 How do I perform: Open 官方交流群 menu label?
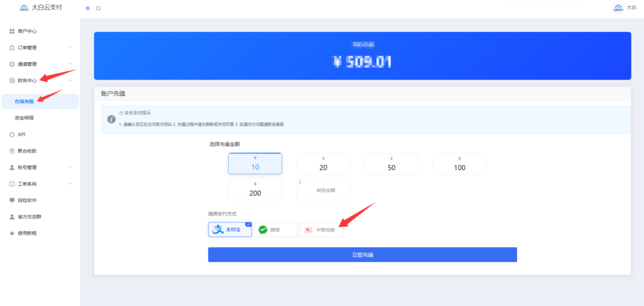tap(30, 217)
